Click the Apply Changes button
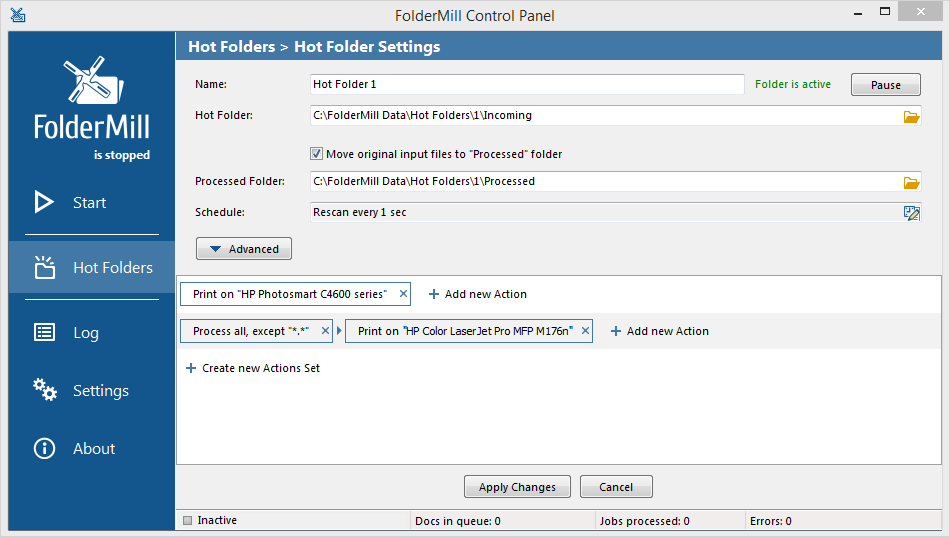 (x=517, y=487)
